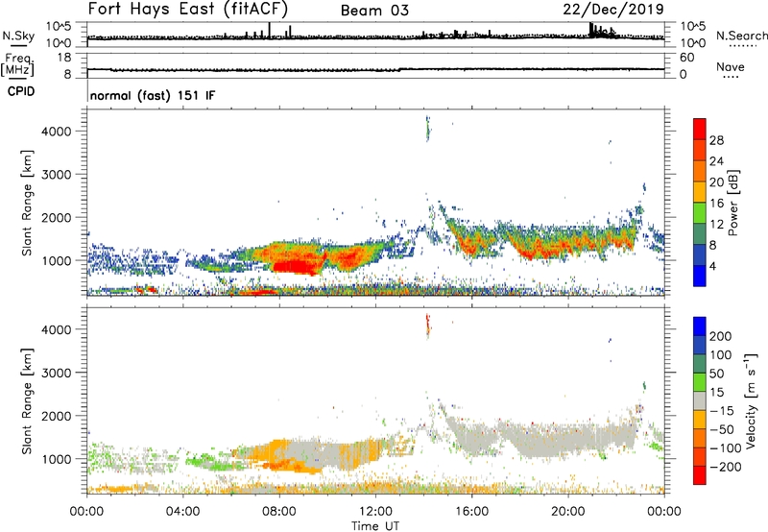Click the red velocity streak near 4000 km

tap(427, 324)
